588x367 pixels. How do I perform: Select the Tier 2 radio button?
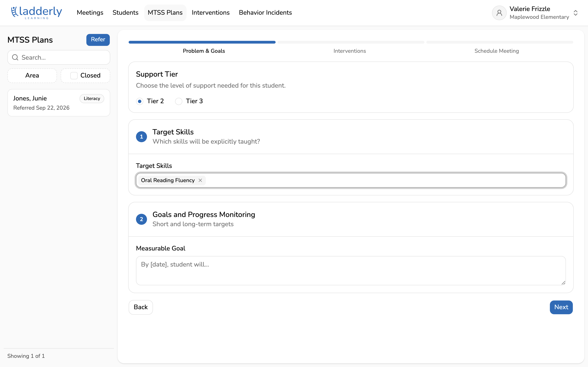(x=140, y=101)
